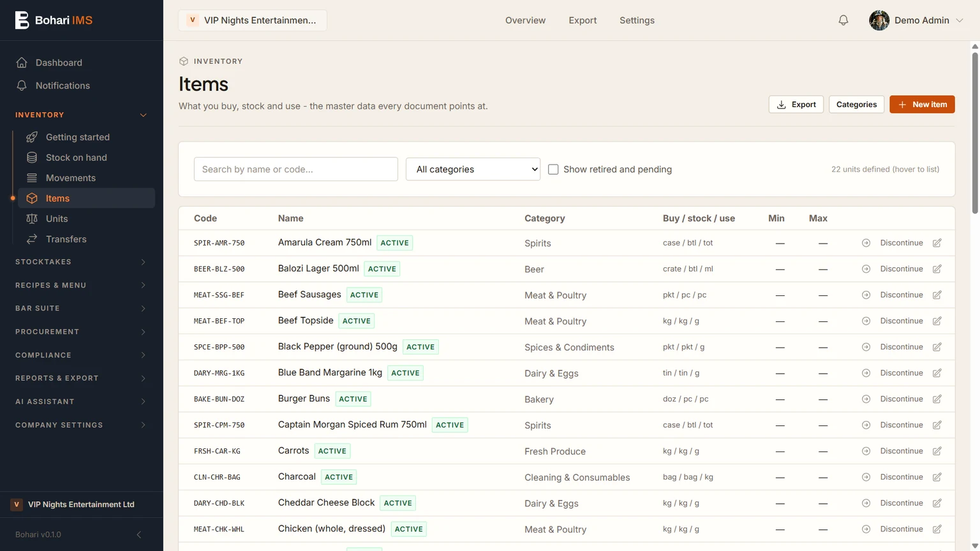Open the Export tab in top navigation
This screenshot has width=980, height=551.
pyautogui.click(x=583, y=20)
